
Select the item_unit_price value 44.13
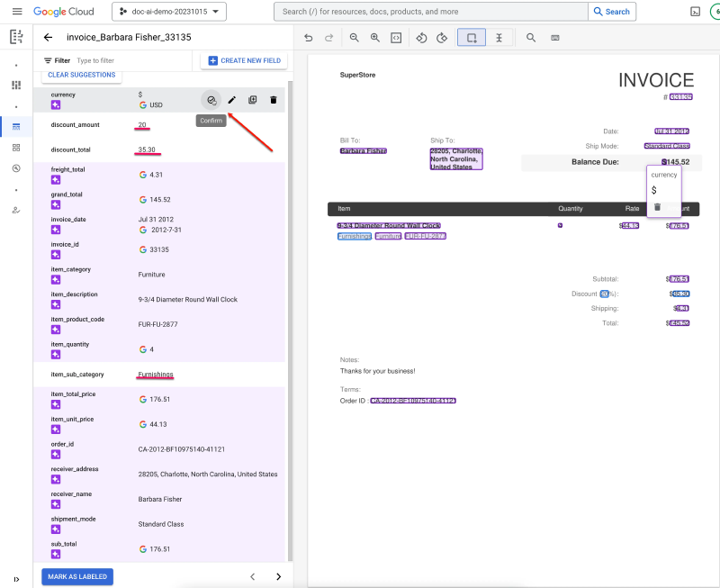pos(158,424)
